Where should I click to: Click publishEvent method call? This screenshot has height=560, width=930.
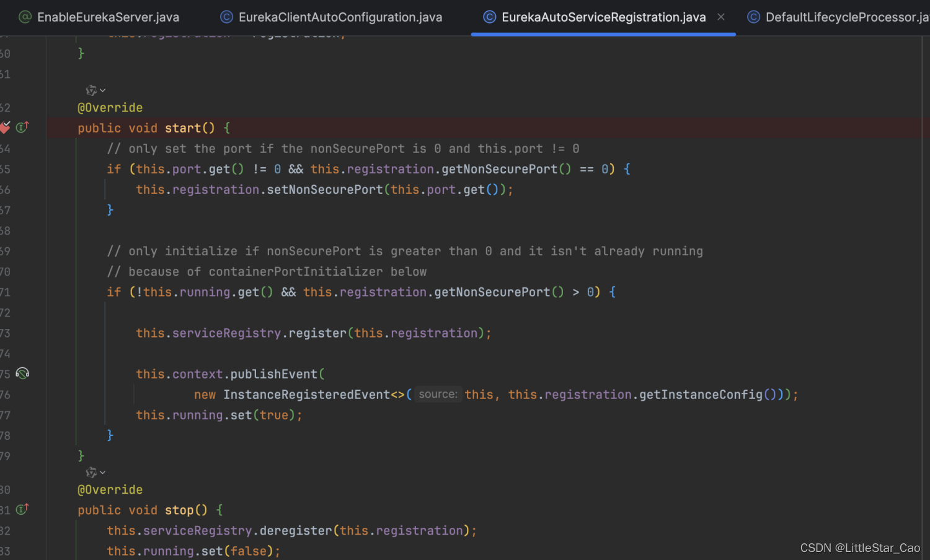pyautogui.click(x=274, y=374)
